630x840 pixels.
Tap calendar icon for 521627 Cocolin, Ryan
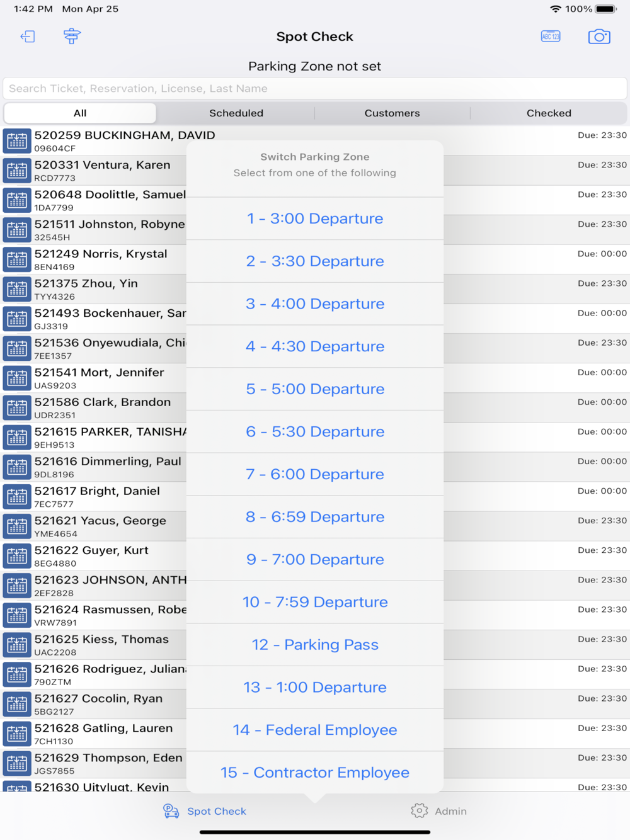point(17,703)
